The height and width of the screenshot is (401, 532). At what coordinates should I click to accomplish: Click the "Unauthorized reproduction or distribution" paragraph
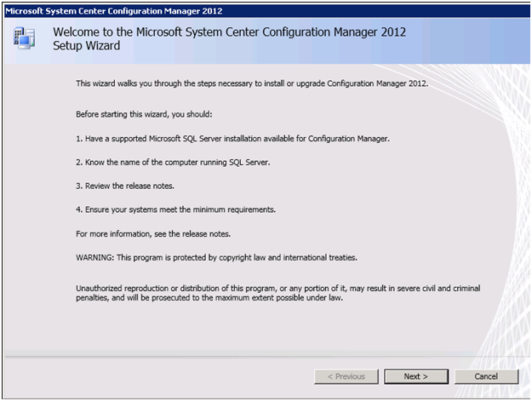coord(278,293)
